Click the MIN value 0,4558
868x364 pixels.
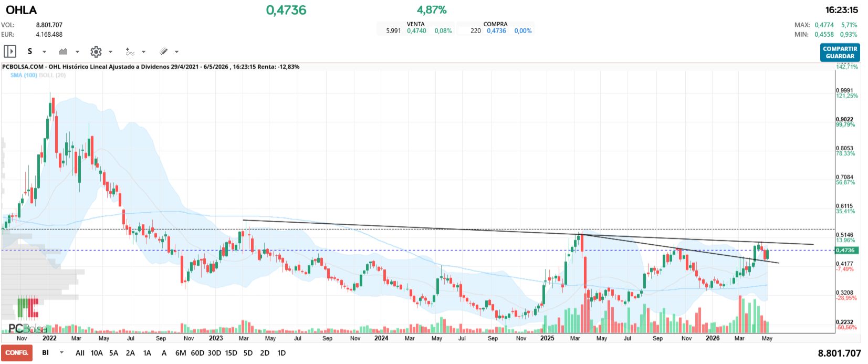click(824, 34)
